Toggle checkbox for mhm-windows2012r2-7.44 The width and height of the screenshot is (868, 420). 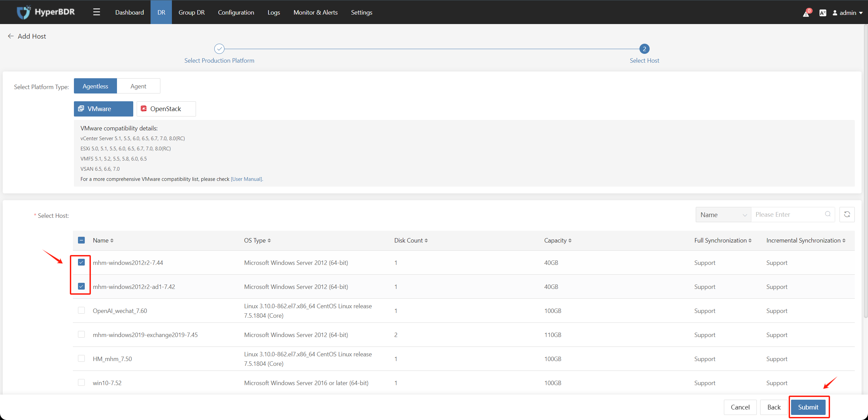pos(82,262)
